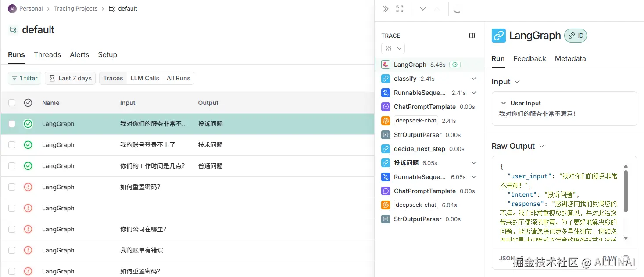
Task: Collapse the classify node chevron
Action: click(474, 79)
